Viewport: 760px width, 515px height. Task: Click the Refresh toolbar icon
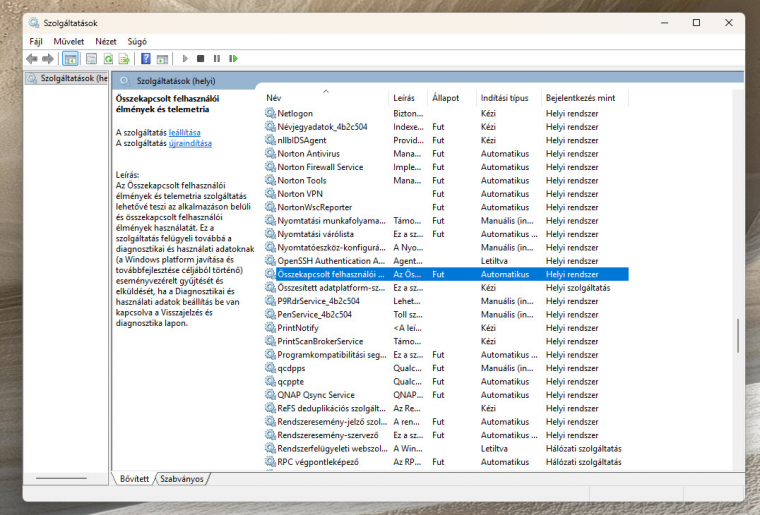coord(108,59)
